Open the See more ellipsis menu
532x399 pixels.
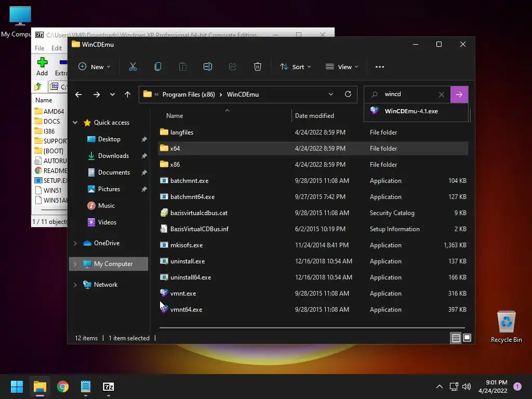click(380, 67)
